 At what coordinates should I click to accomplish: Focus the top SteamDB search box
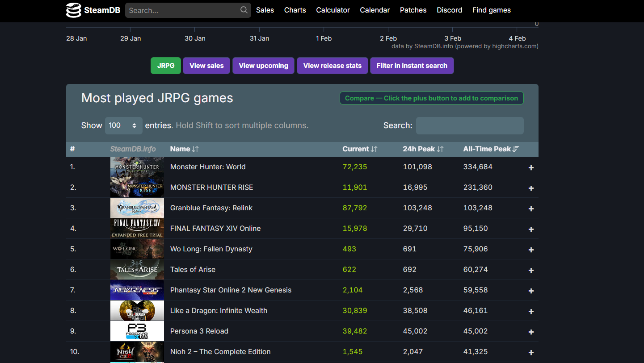pyautogui.click(x=188, y=10)
